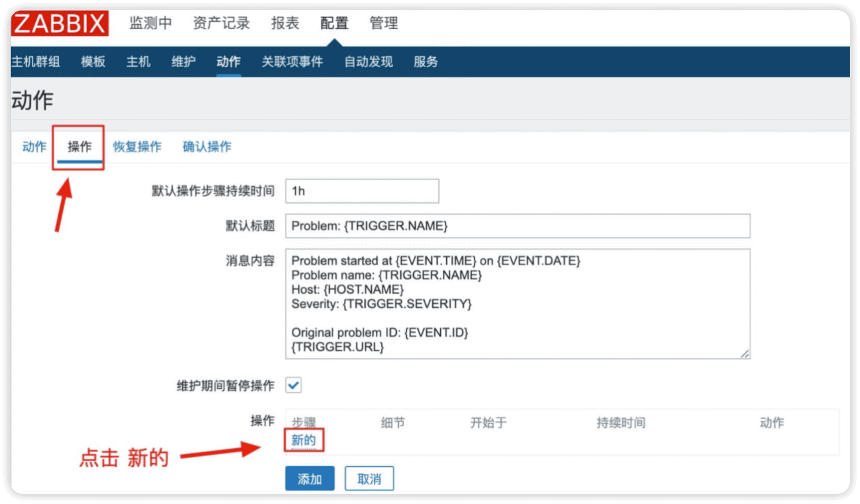Click the 取消 button

tap(369, 479)
